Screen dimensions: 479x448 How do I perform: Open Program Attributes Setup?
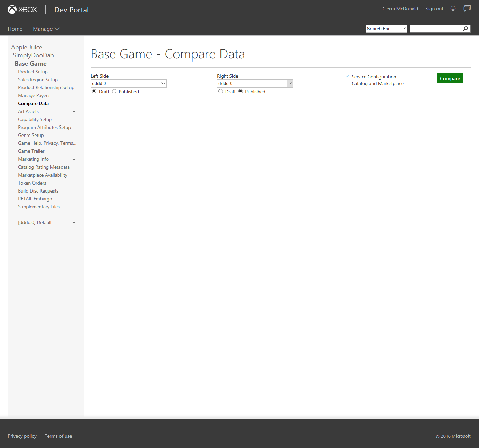[45, 127]
